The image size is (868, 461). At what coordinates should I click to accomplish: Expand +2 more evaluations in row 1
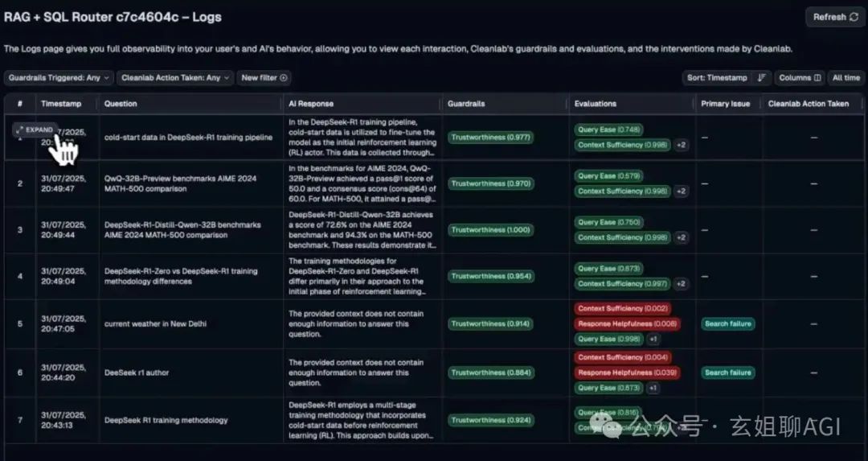click(x=682, y=145)
